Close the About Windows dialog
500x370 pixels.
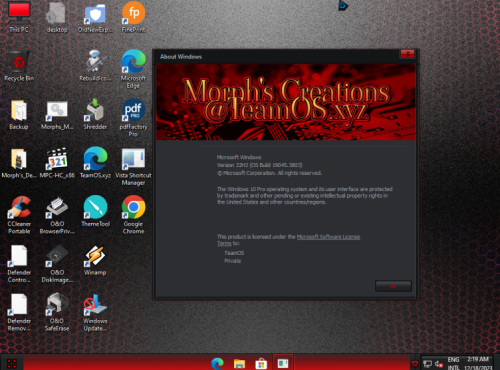click(407, 54)
